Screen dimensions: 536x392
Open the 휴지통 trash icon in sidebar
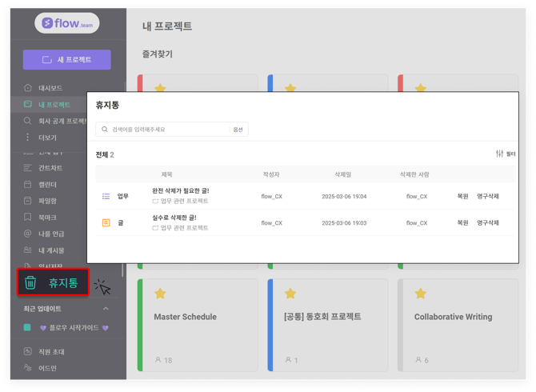point(30,282)
